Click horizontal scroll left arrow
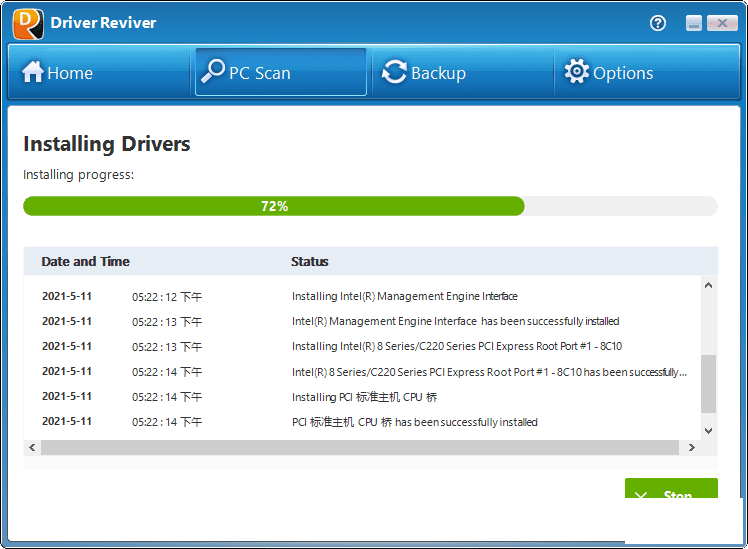 click(x=32, y=447)
